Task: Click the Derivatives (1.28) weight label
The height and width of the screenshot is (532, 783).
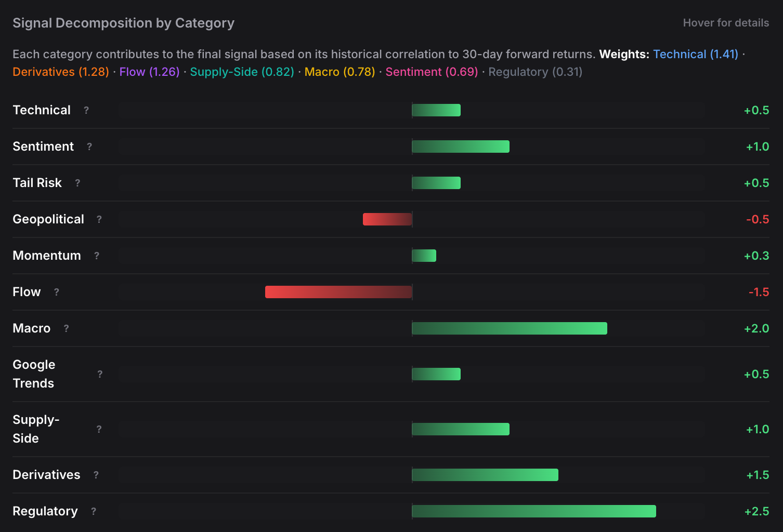Action: (60, 72)
